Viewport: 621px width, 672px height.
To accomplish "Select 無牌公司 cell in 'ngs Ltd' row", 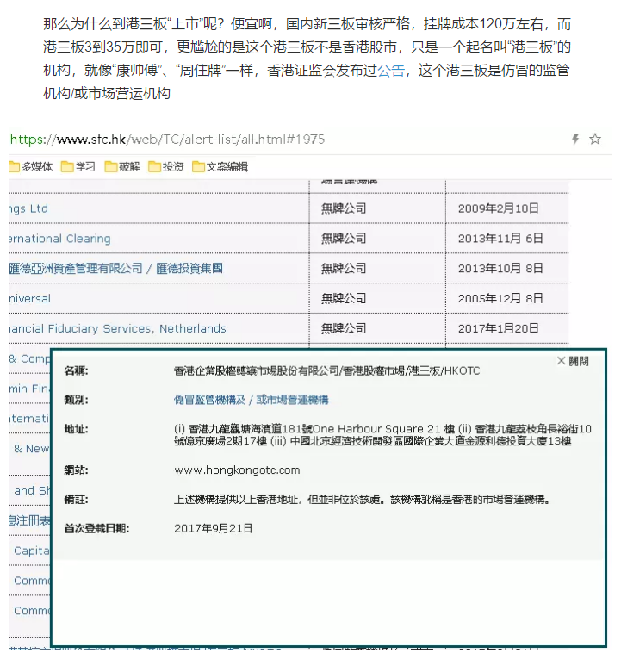I will tap(344, 208).
